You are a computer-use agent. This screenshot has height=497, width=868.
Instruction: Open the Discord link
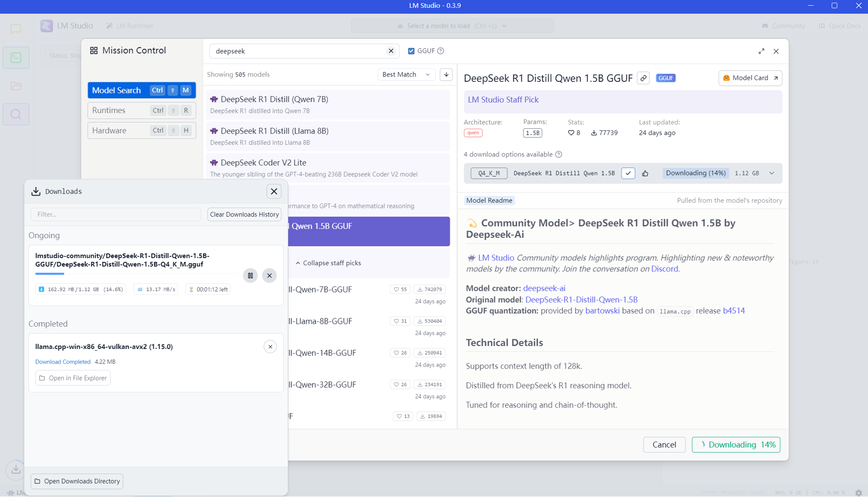coord(664,269)
